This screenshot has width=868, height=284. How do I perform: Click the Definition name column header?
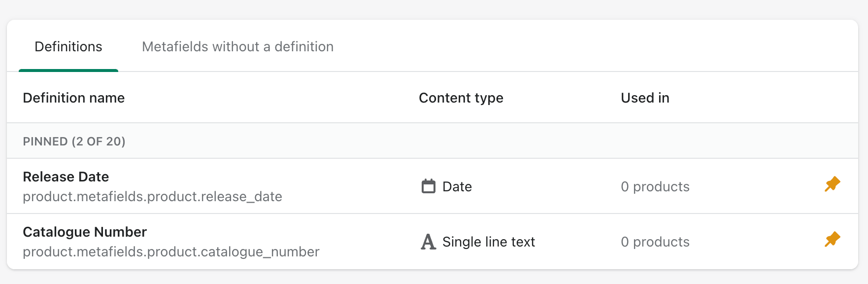pyautogui.click(x=73, y=98)
